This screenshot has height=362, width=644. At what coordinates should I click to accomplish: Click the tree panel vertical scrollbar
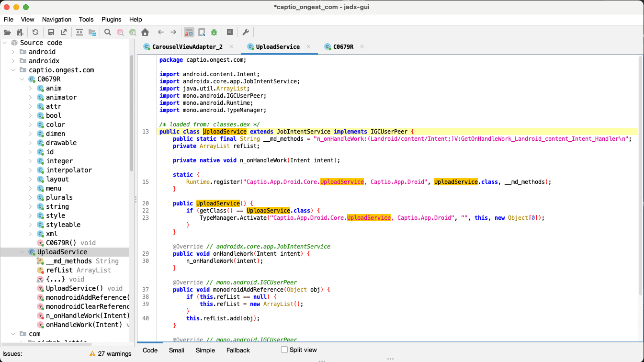[132, 113]
